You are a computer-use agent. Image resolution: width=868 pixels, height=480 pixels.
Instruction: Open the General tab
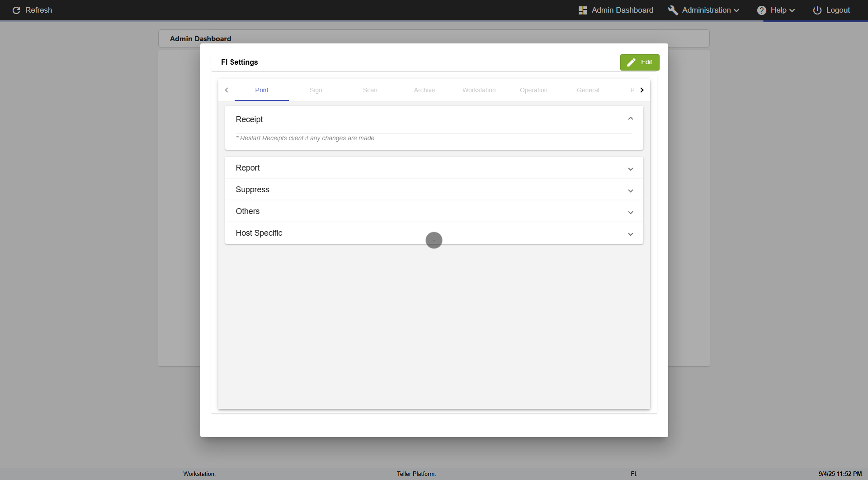588,90
